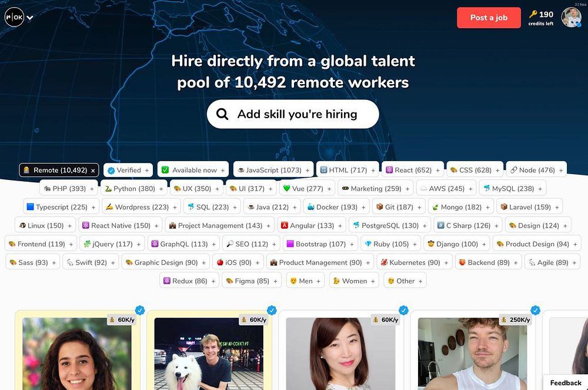Select the Figma (85) tag
The image size is (588, 390).
coord(252,281)
